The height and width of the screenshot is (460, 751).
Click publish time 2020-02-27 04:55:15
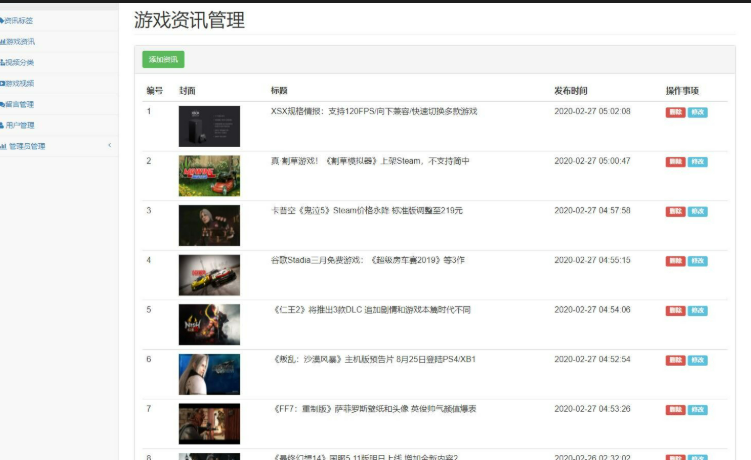(x=592, y=260)
